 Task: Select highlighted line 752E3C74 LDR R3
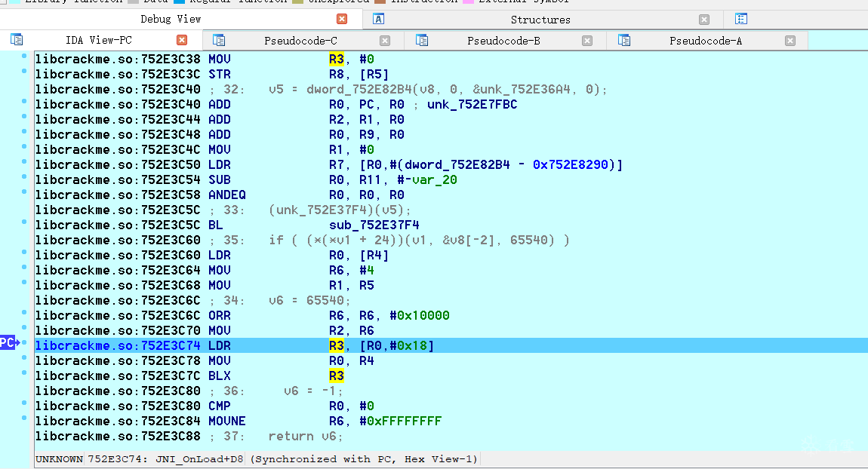(x=451, y=345)
